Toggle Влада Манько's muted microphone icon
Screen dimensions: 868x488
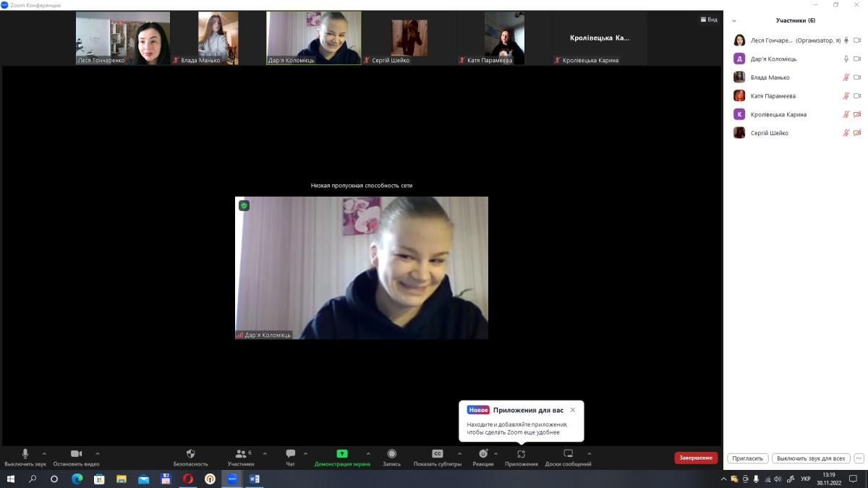[846, 77]
